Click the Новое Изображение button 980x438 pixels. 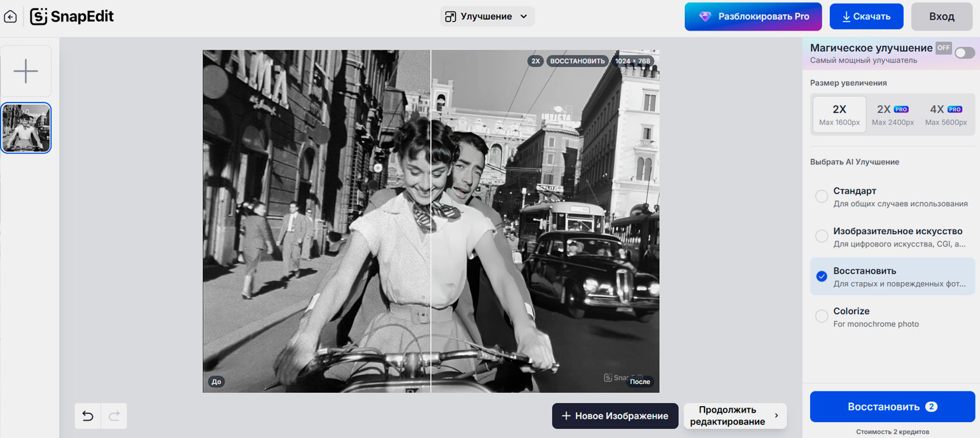[x=615, y=416]
